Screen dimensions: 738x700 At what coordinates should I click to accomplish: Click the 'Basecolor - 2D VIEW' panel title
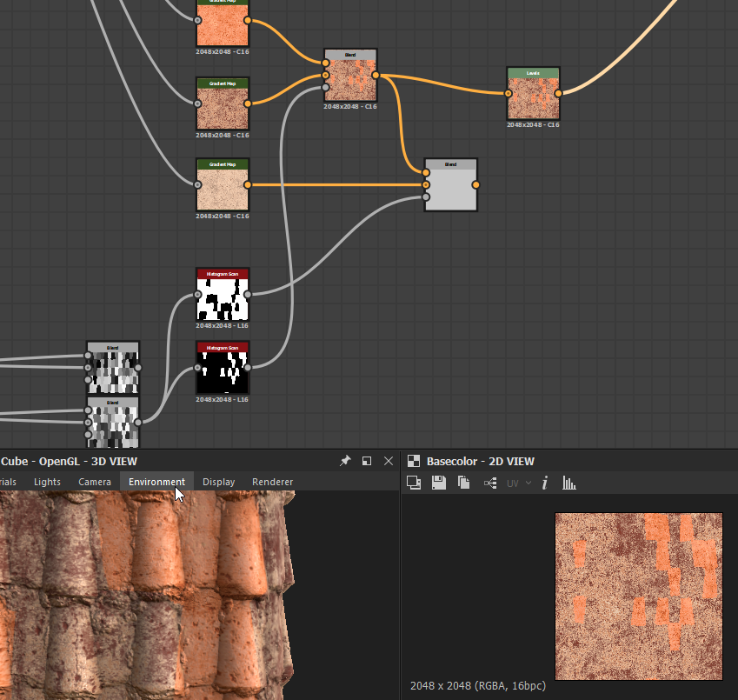point(480,462)
